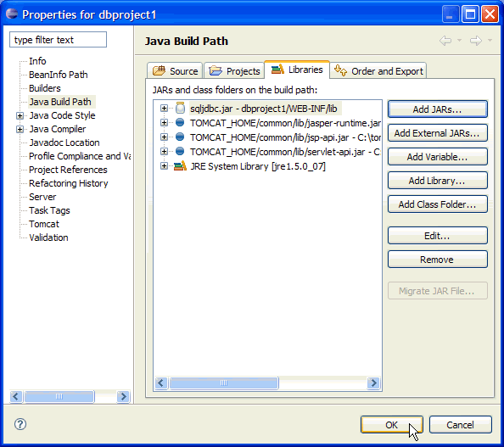Click the Add External JARs button
504x447 pixels.
pos(438,133)
